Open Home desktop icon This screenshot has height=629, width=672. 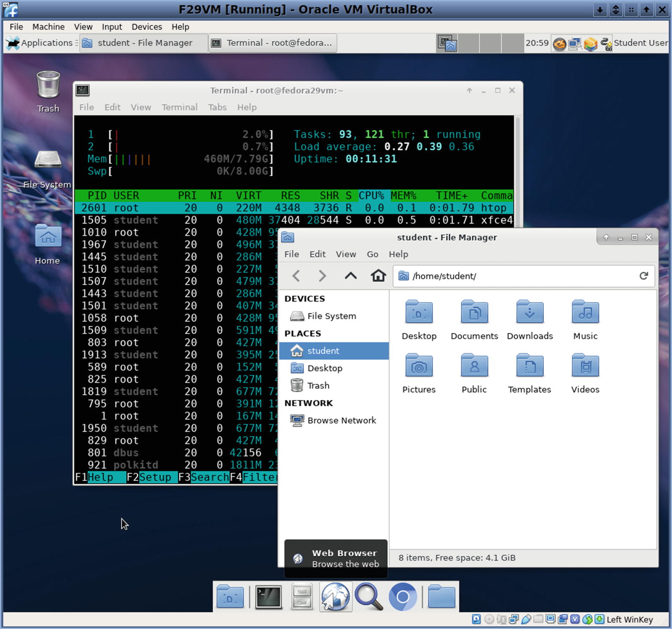pyautogui.click(x=47, y=245)
